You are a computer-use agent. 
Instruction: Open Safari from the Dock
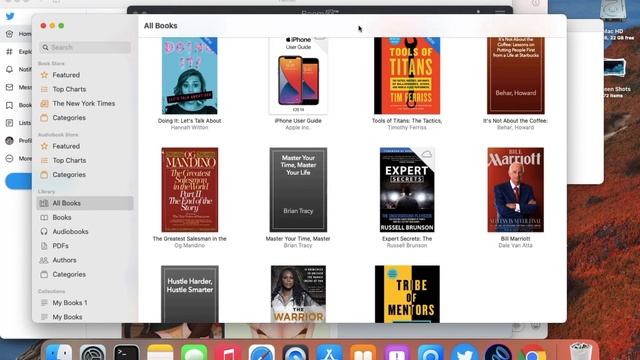(x=262, y=352)
